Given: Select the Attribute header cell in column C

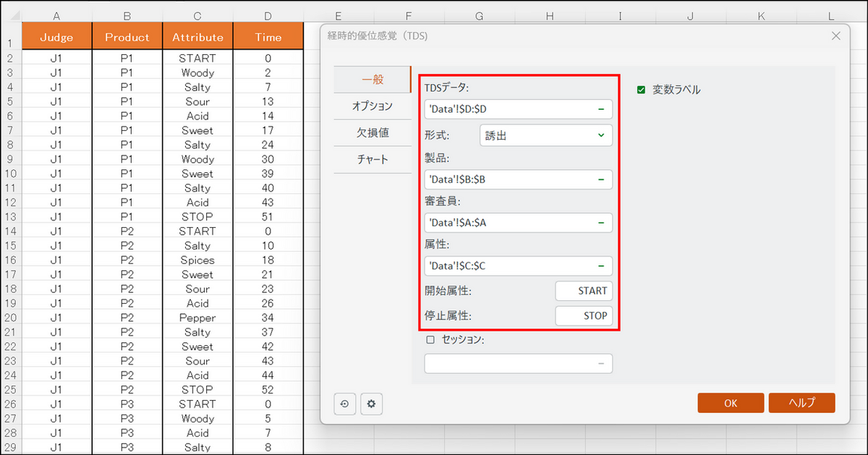Looking at the screenshot, I should coord(197,38).
